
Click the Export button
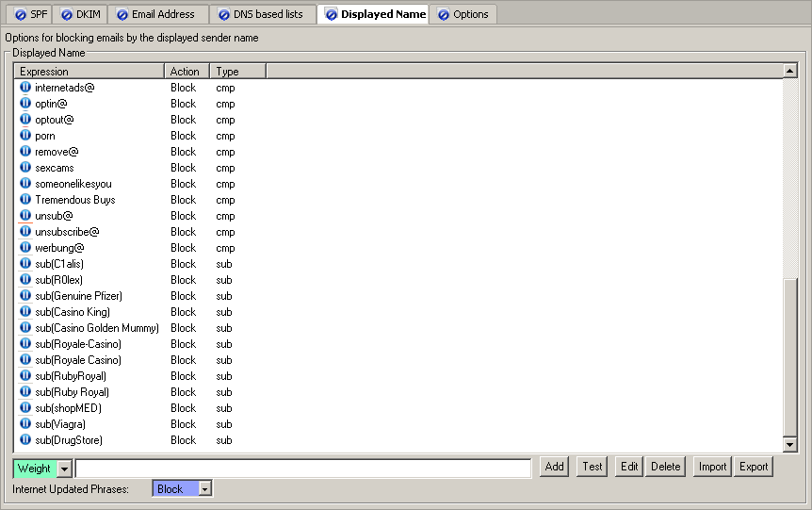[753, 467]
